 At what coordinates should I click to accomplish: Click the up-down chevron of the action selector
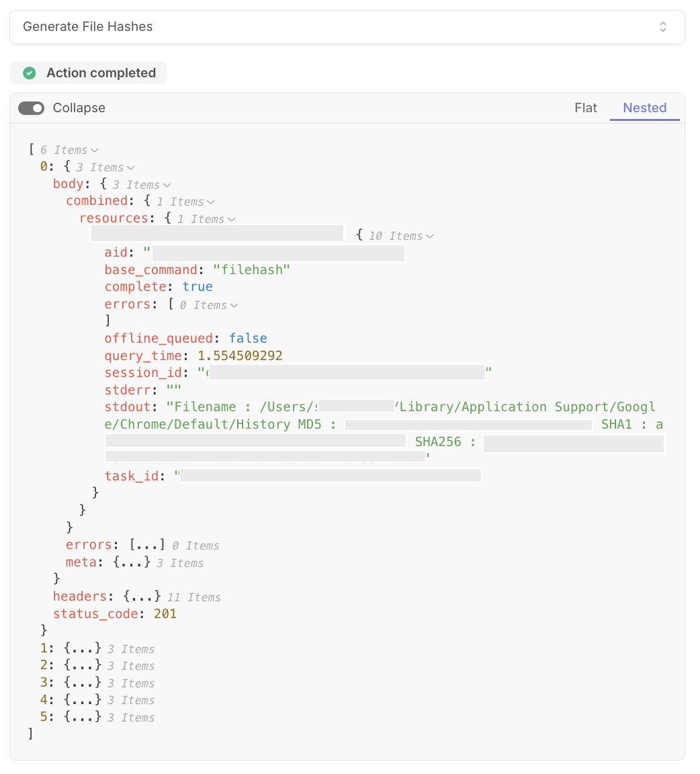[663, 27]
